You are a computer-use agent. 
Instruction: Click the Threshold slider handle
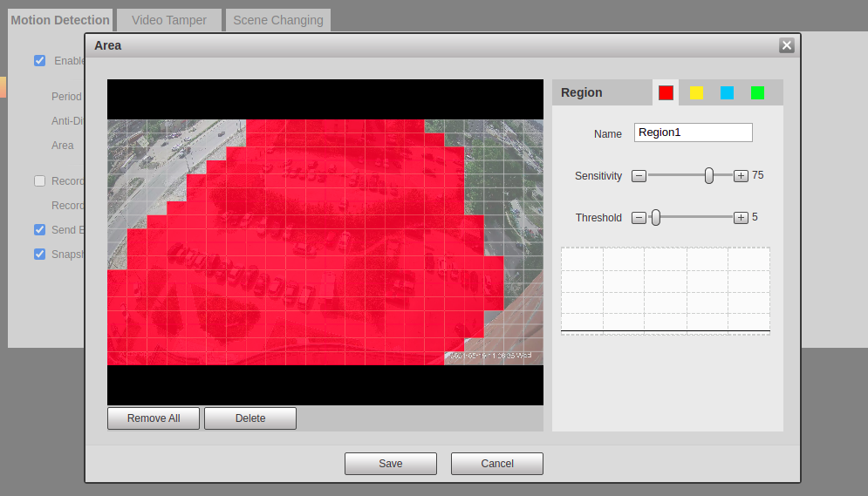coord(656,218)
